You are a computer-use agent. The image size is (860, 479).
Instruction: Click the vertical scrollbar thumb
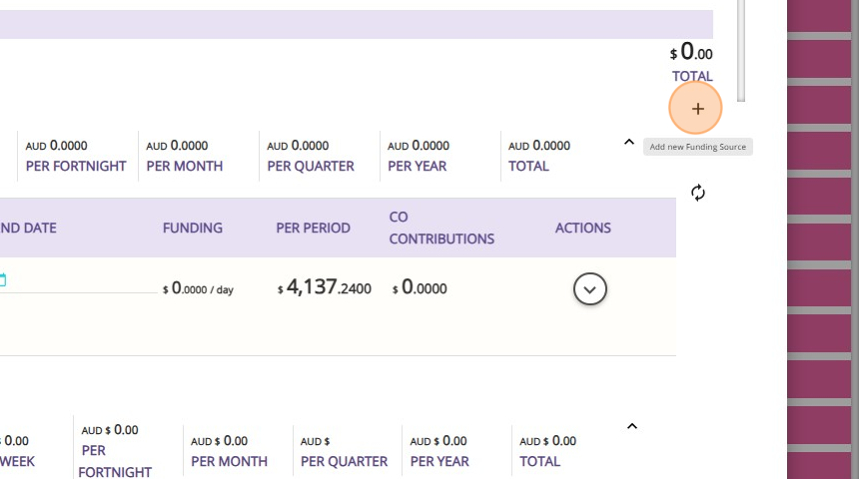(x=741, y=50)
